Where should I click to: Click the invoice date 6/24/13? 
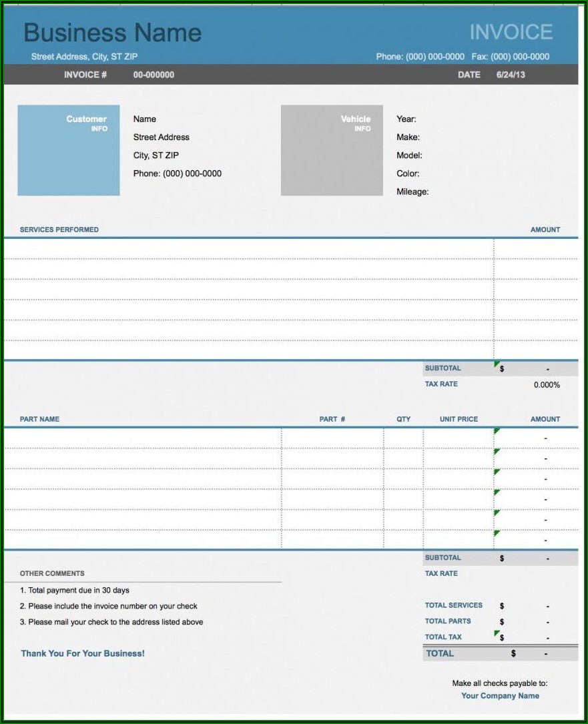click(511, 75)
